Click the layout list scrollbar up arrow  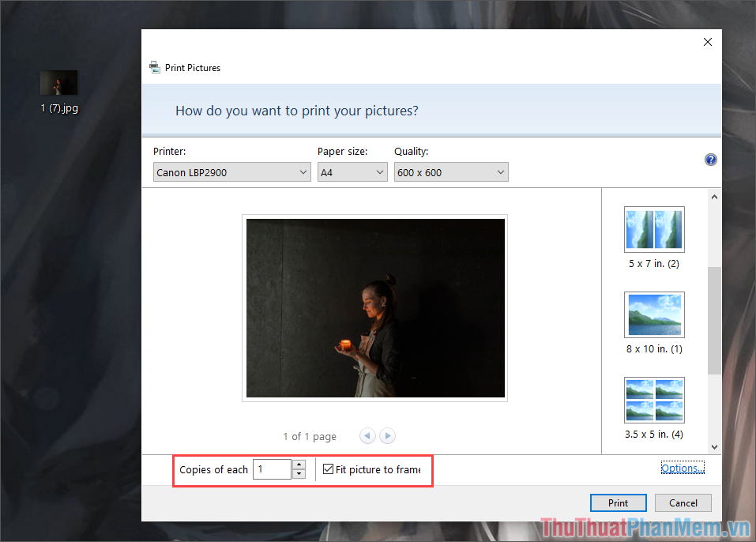click(715, 197)
